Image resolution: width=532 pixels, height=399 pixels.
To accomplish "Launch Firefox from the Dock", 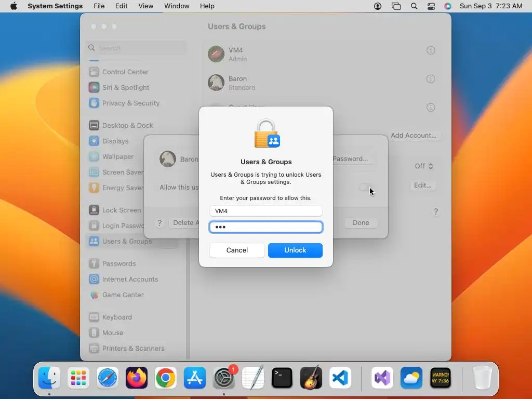I will 137,378.
